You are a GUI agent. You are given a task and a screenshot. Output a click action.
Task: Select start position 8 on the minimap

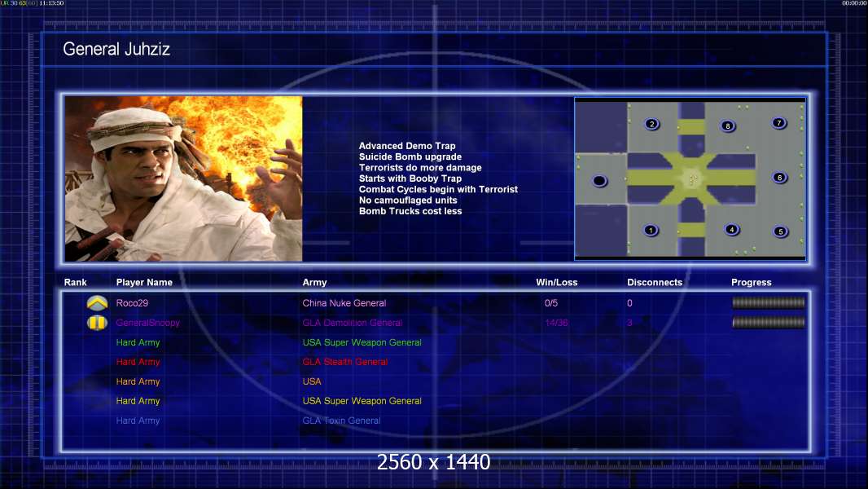point(728,126)
